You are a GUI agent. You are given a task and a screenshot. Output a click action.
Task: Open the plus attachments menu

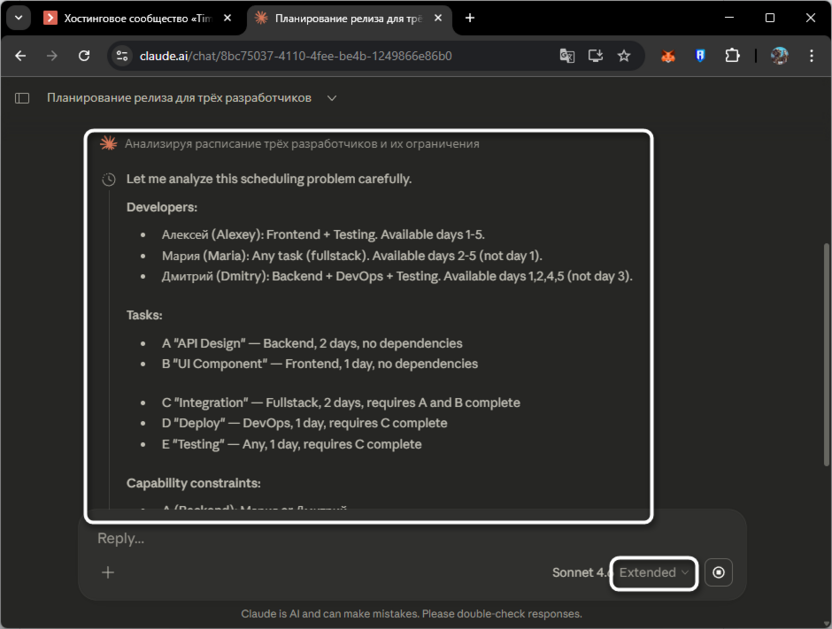pyautogui.click(x=108, y=572)
